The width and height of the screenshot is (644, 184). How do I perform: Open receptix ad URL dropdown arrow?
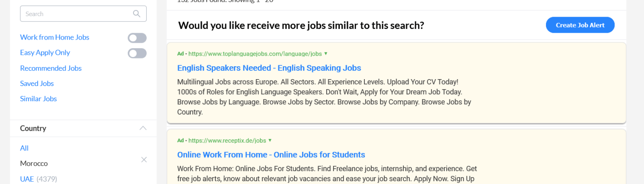270,140
